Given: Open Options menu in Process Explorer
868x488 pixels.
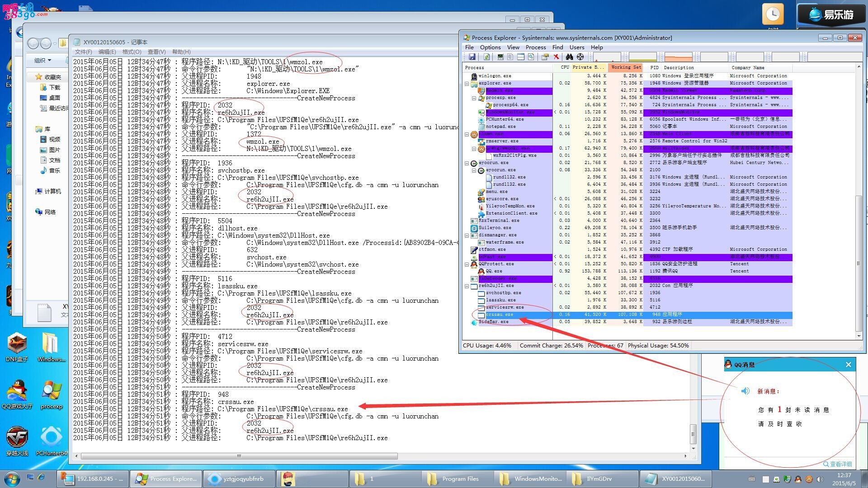Looking at the screenshot, I should pos(490,47).
